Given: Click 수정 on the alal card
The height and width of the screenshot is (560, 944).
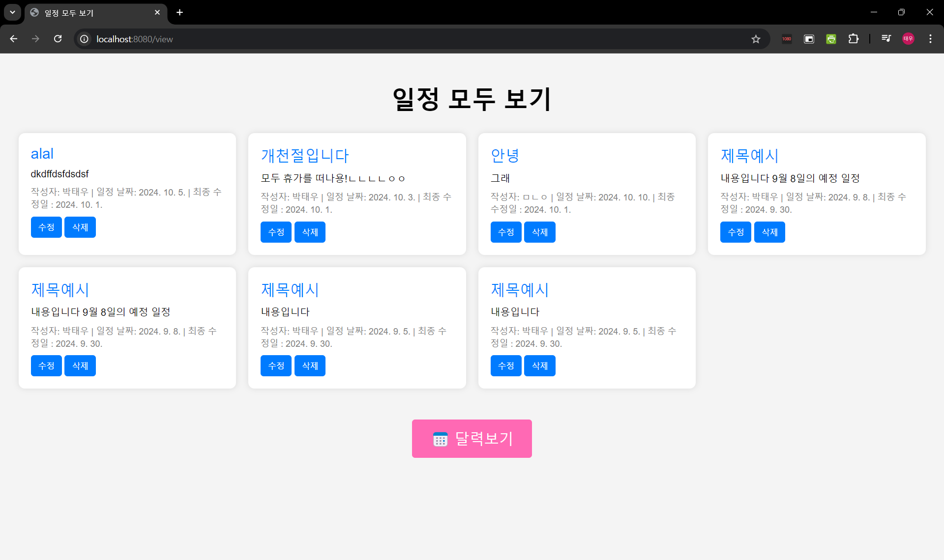Looking at the screenshot, I should tap(46, 227).
